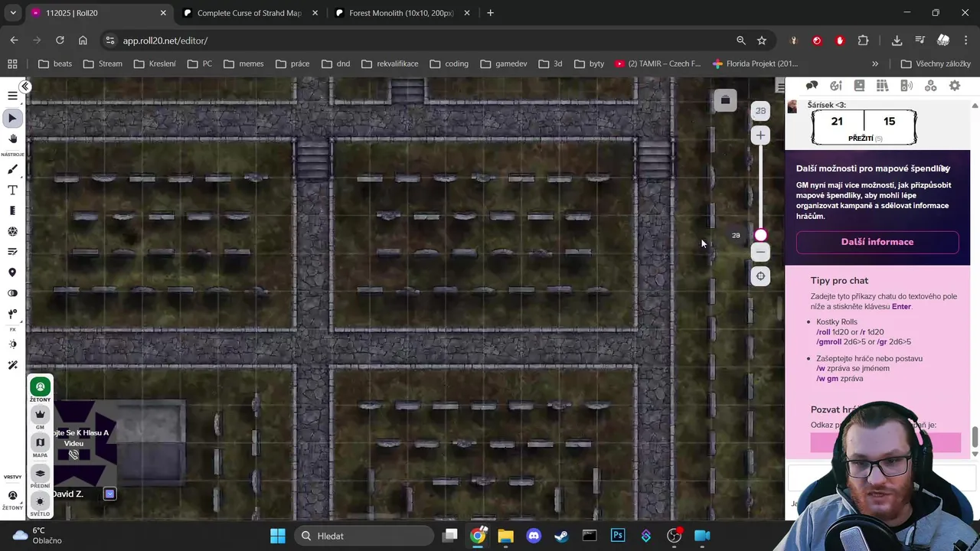Open the tab search dropdown arrow
This screenshot has width=980, height=551.
(x=12, y=13)
